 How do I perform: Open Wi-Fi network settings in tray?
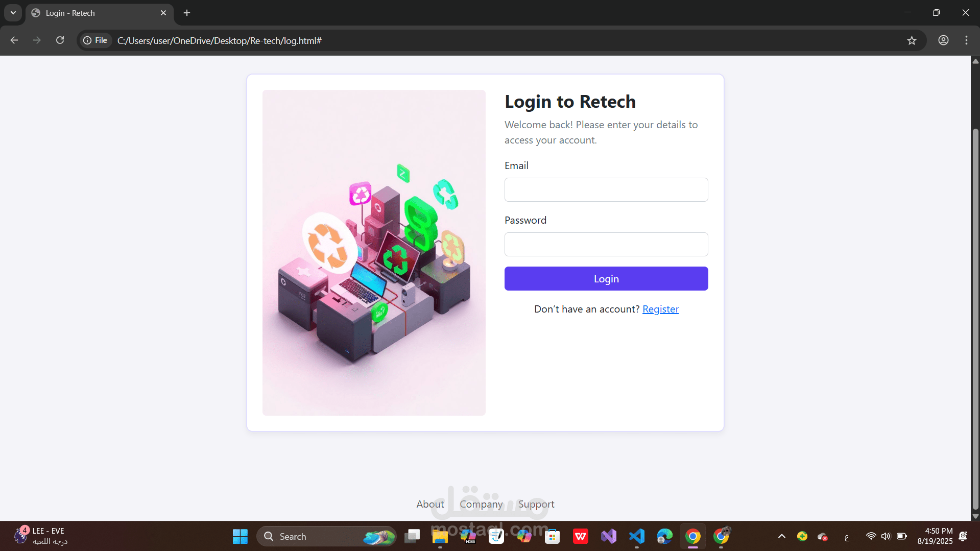tap(871, 536)
